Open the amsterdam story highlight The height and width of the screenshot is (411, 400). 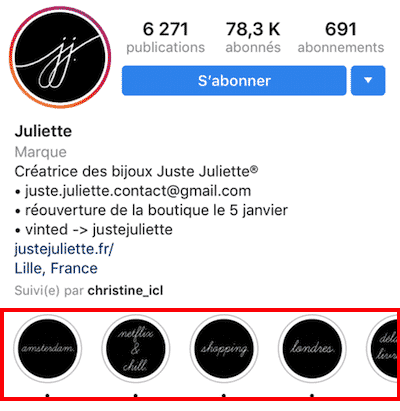(47, 349)
